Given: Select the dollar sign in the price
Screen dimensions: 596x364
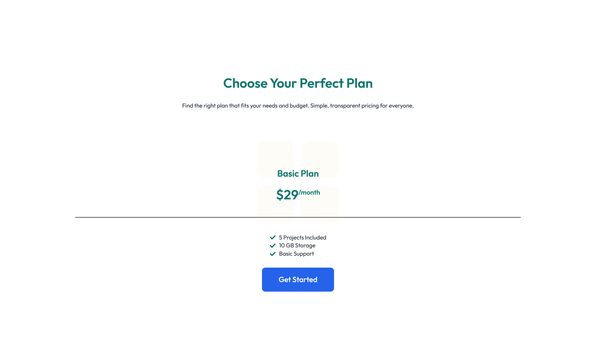Looking at the screenshot, I should [x=280, y=194].
